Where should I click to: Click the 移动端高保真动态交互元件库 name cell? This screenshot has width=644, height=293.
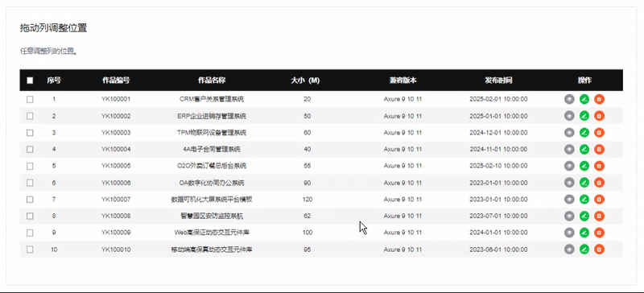coord(212,250)
